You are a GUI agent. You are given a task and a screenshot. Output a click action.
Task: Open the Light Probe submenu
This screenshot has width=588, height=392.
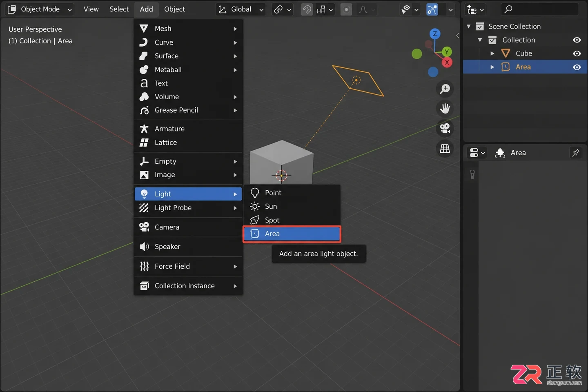coord(188,208)
